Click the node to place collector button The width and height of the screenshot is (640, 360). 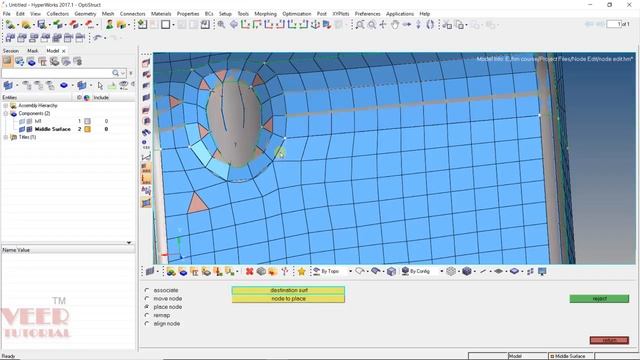pos(288,299)
